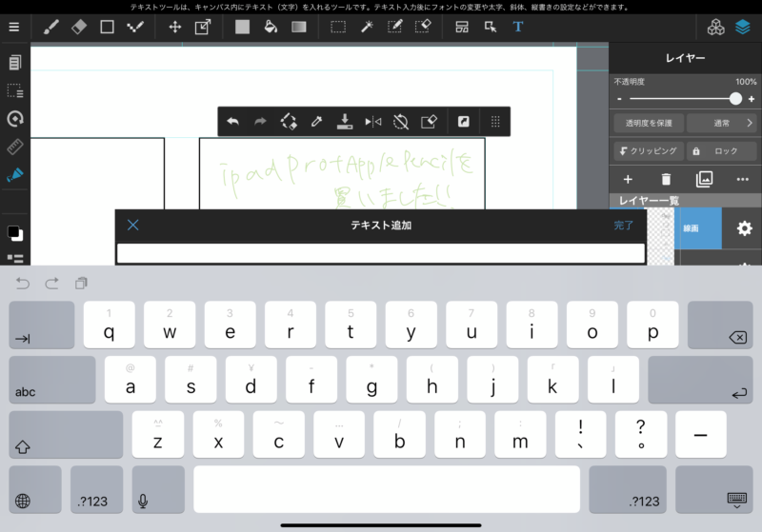This screenshot has height=532, width=762.
Task: Tap the microphone dictation key
Action: (x=158, y=489)
